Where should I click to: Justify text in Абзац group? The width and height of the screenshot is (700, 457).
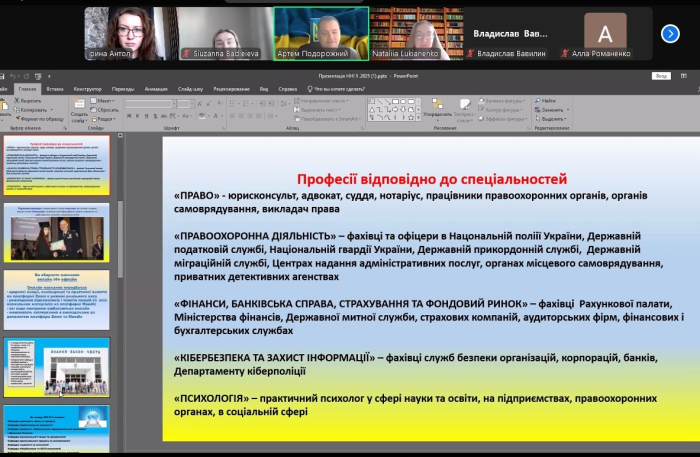pos(258,116)
